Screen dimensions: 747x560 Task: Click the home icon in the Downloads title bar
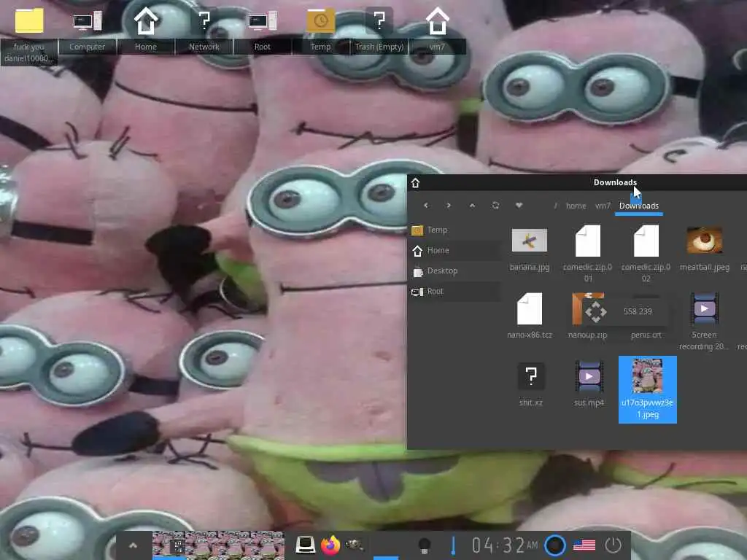415,183
